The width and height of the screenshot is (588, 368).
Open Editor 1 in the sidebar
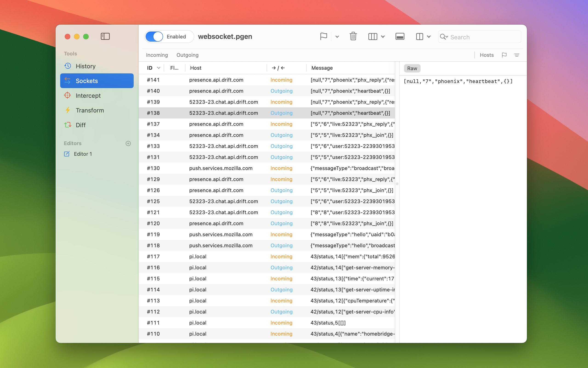click(x=97, y=154)
